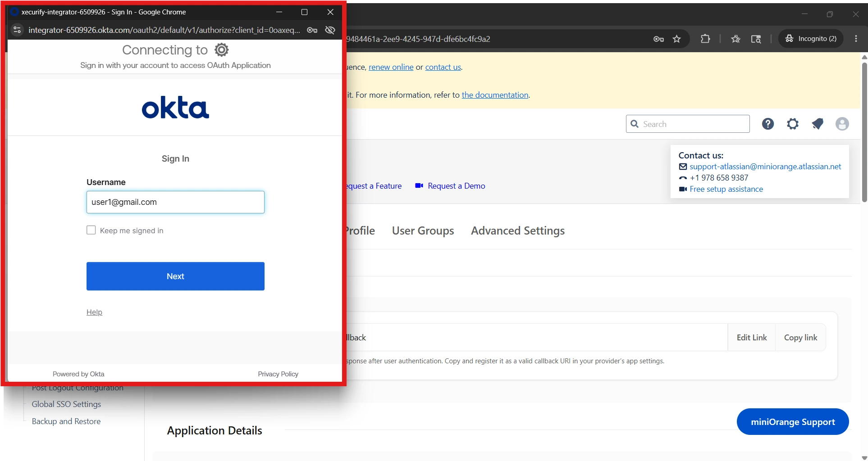Switch to the Advanced Settings tab
This screenshot has width=868, height=461.
click(517, 230)
